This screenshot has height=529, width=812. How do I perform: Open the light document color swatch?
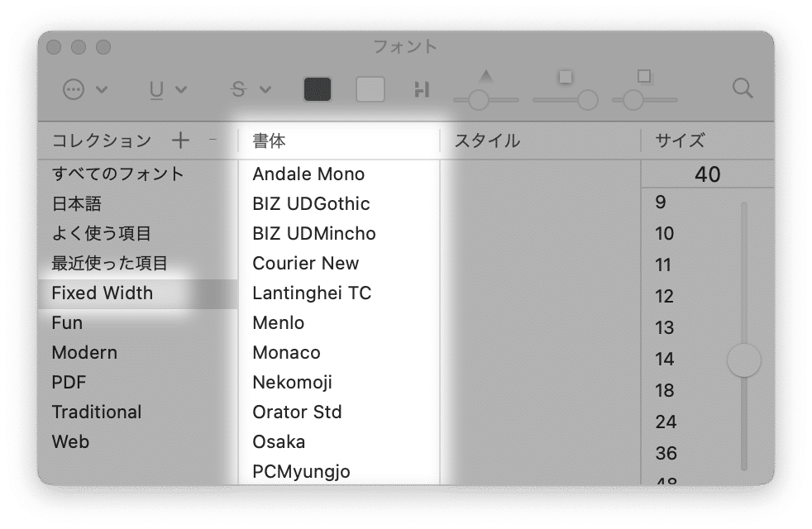click(370, 89)
